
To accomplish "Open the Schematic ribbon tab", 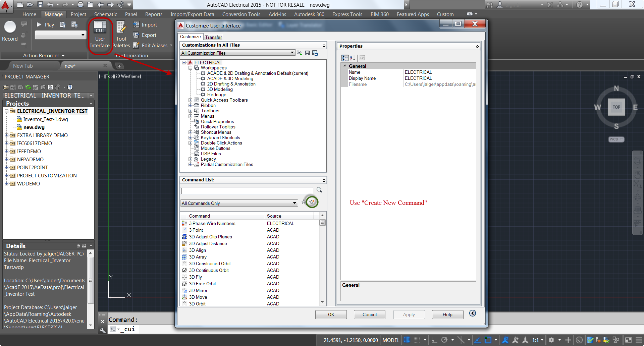I will 105,14.
